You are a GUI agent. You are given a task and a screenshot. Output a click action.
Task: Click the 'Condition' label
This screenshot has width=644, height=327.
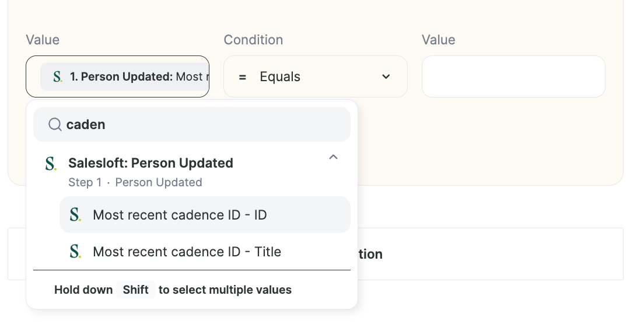253,40
